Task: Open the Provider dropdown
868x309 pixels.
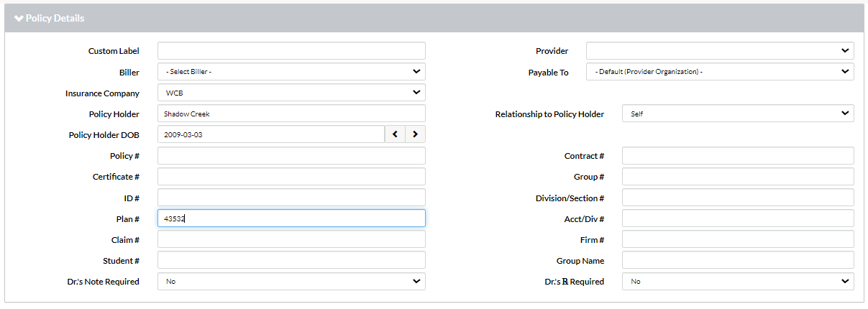Action: pos(720,51)
